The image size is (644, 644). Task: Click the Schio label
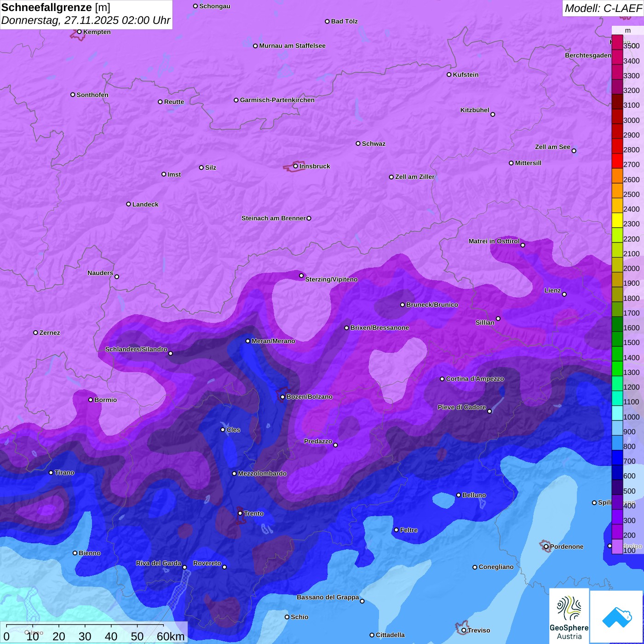299,617
